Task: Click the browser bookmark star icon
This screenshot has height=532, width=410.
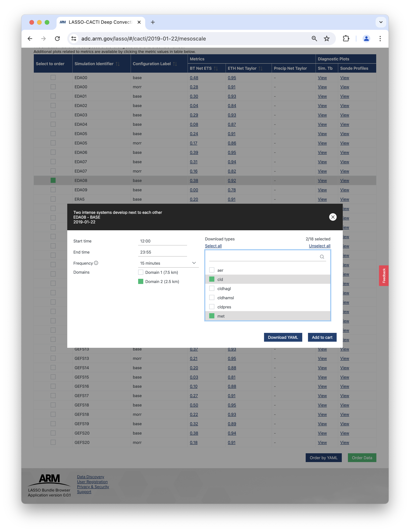Action: (326, 39)
